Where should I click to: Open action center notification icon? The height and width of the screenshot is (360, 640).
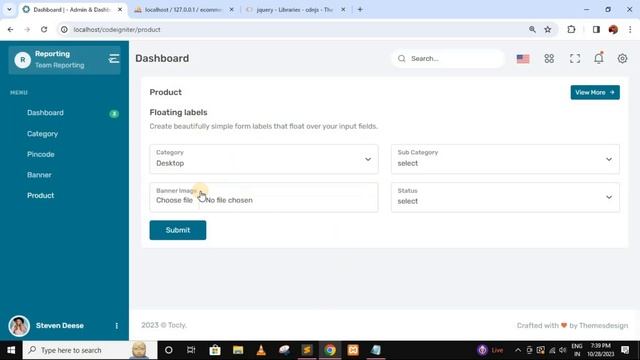click(x=625, y=350)
